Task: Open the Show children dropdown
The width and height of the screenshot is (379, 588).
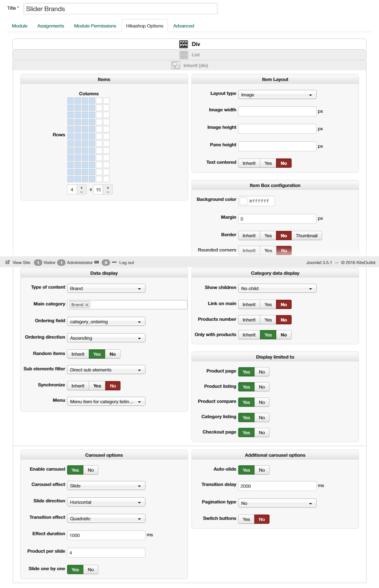Action: pyautogui.click(x=277, y=288)
